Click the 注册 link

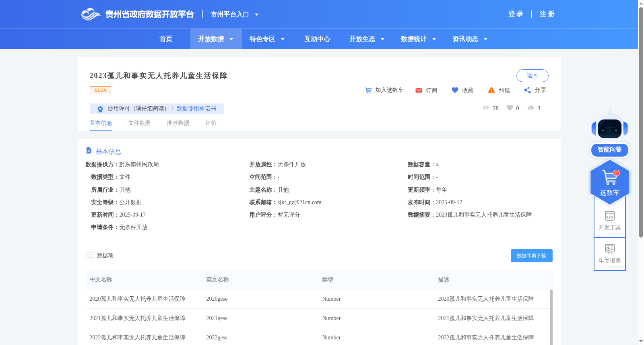point(547,14)
